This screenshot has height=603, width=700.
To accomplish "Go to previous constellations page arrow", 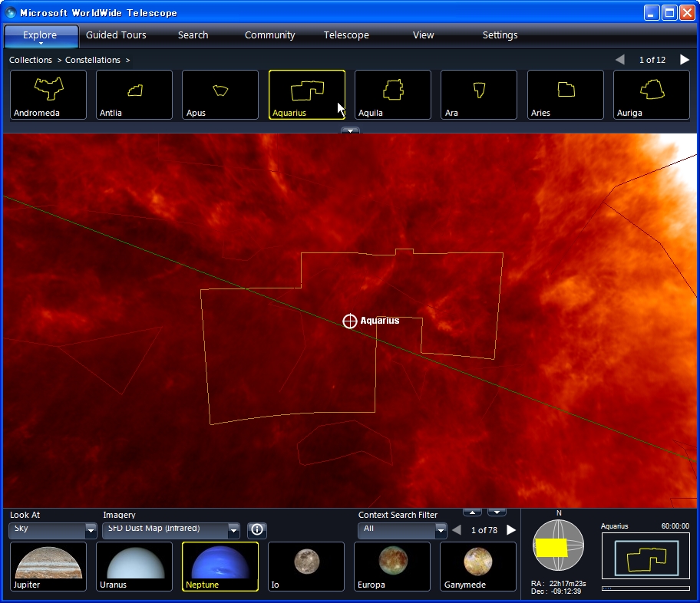I will (619, 60).
